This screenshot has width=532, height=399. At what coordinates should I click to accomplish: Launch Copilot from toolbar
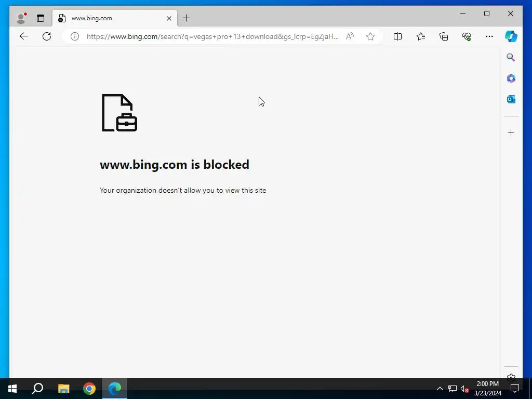point(511,36)
